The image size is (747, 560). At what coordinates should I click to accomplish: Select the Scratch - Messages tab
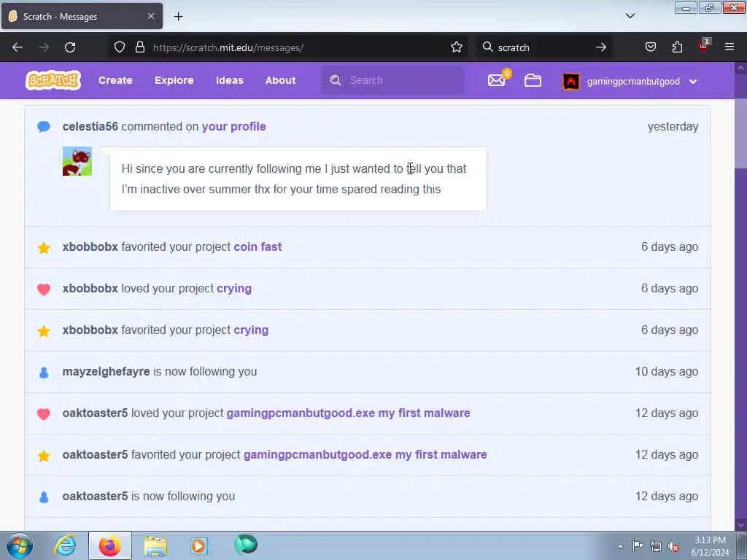pos(82,16)
